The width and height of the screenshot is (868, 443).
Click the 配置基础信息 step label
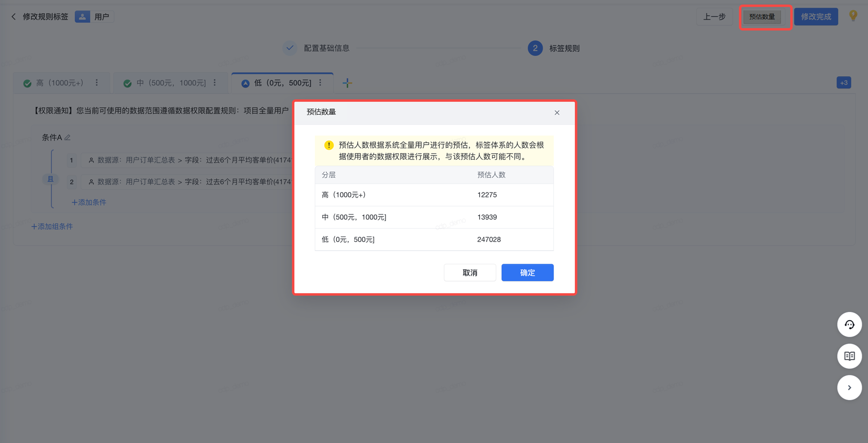(327, 48)
